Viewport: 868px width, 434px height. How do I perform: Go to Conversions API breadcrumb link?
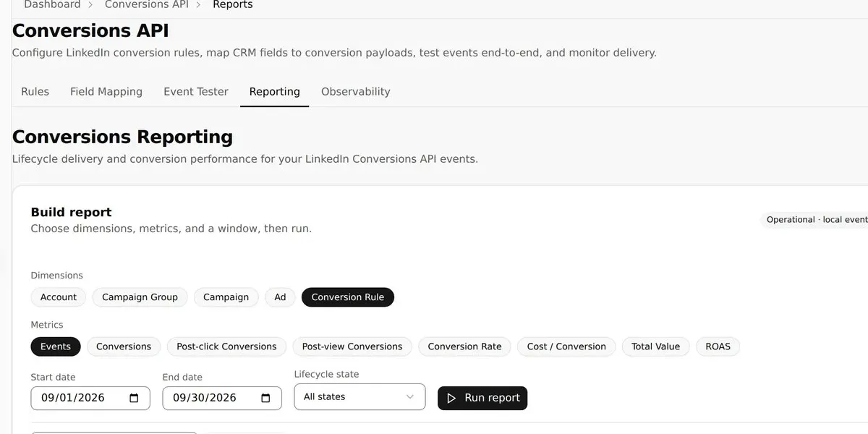[x=147, y=5]
